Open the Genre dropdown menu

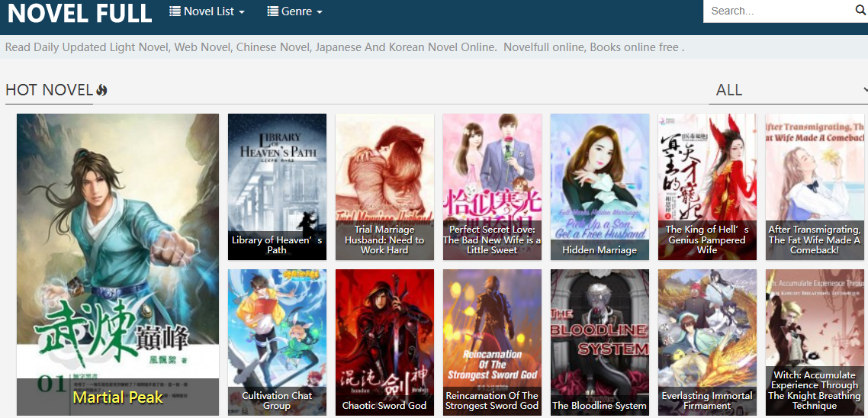point(294,11)
